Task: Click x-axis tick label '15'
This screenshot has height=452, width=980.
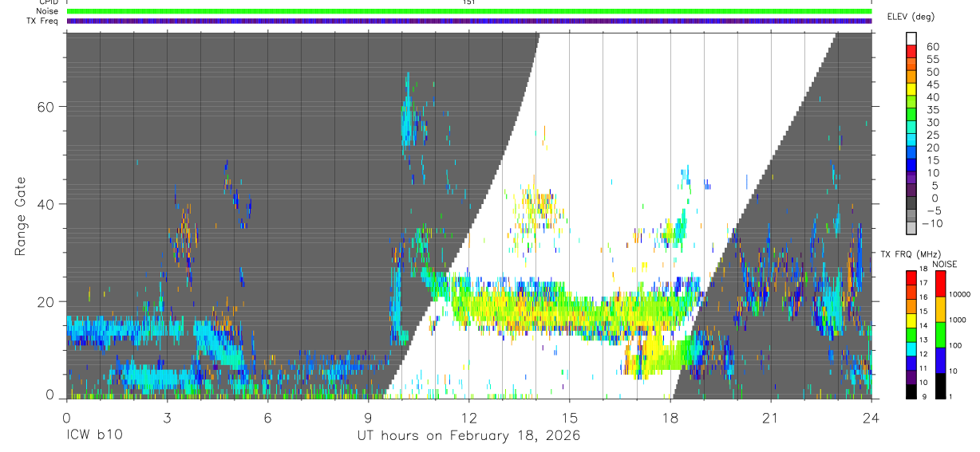Action: coord(569,417)
